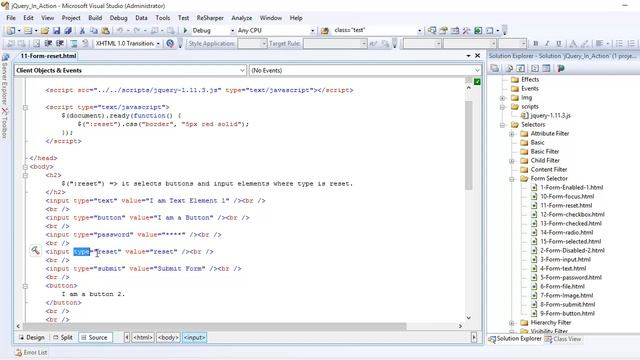The height and width of the screenshot is (360, 640).
Task: Start debugging with the green play icon
Action: click(185, 30)
